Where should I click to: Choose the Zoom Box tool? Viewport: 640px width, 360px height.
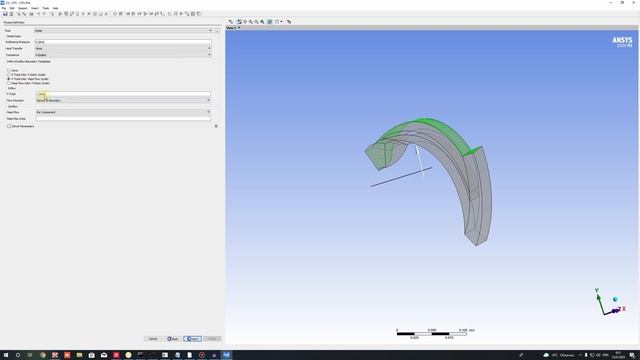tap(256, 22)
